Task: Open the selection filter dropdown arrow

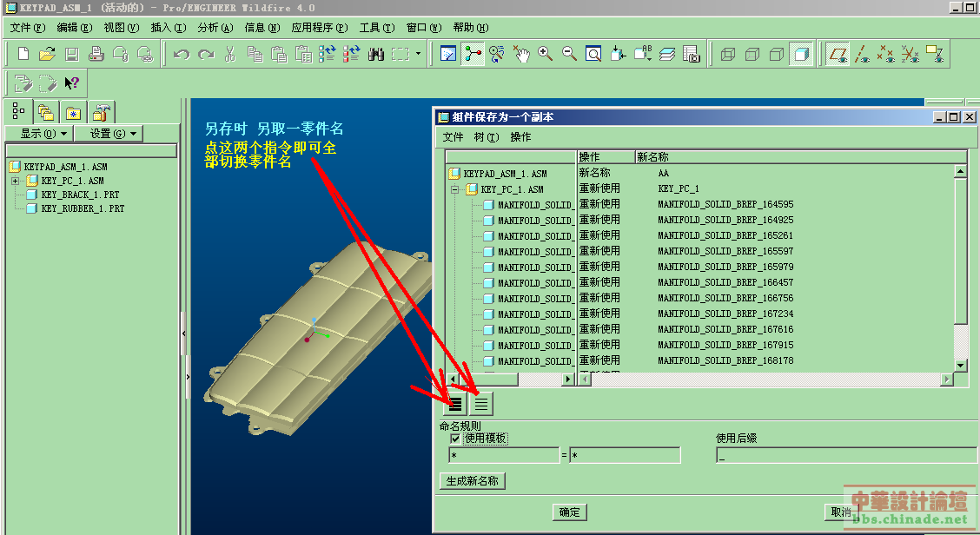Action: [x=418, y=54]
